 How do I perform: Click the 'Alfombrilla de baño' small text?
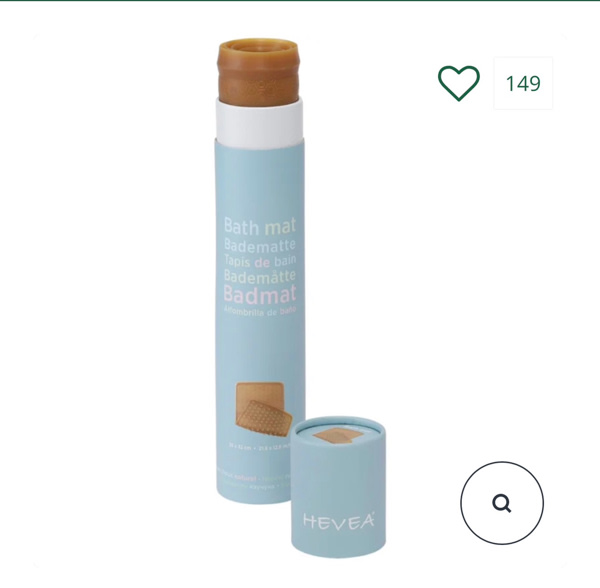click(259, 311)
